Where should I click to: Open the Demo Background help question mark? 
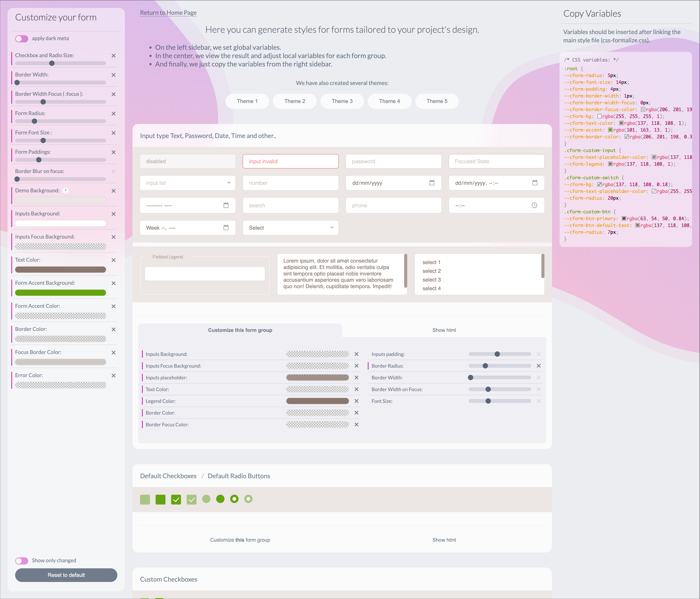[66, 190]
